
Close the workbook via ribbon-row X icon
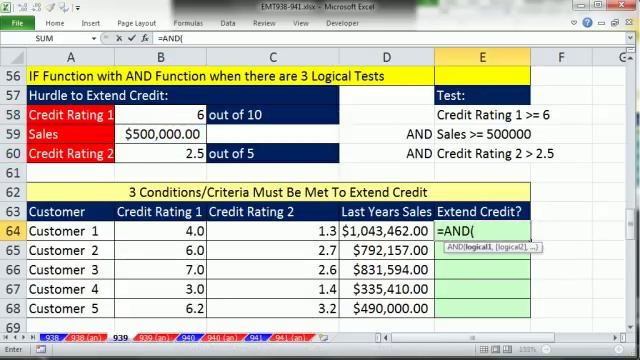coord(629,23)
